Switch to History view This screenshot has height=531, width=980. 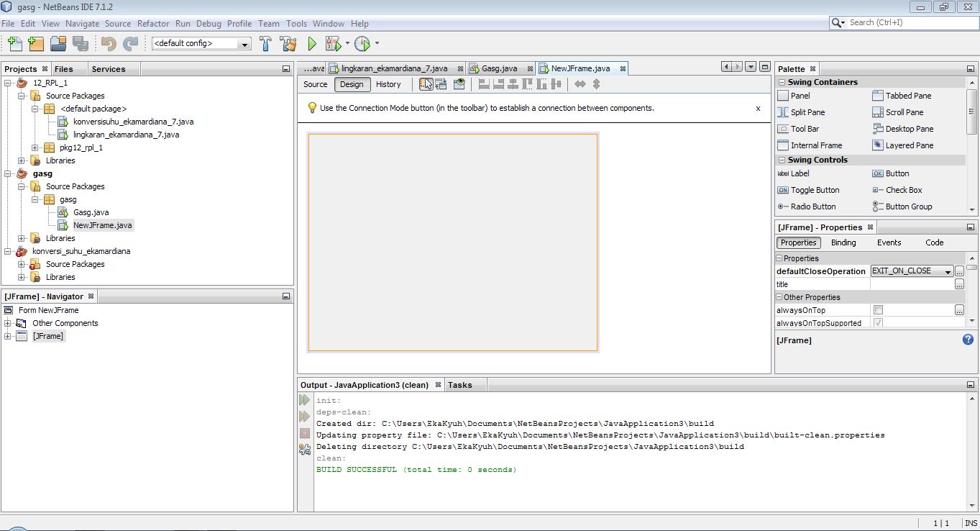(388, 84)
